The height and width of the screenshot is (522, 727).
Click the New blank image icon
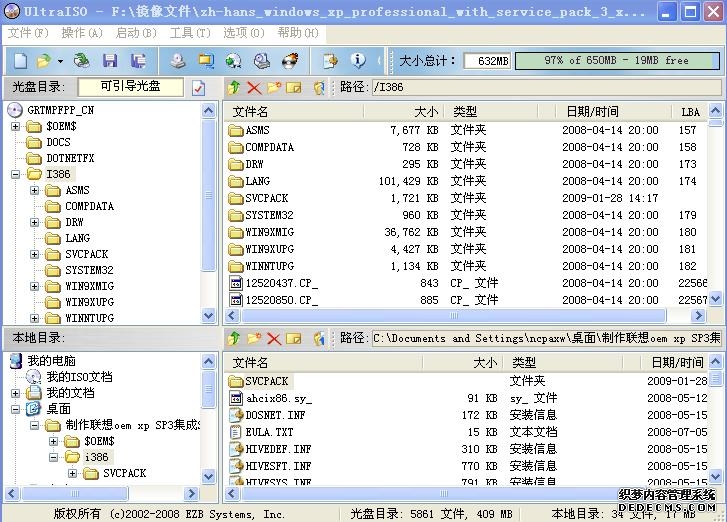(x=20, y=61)
